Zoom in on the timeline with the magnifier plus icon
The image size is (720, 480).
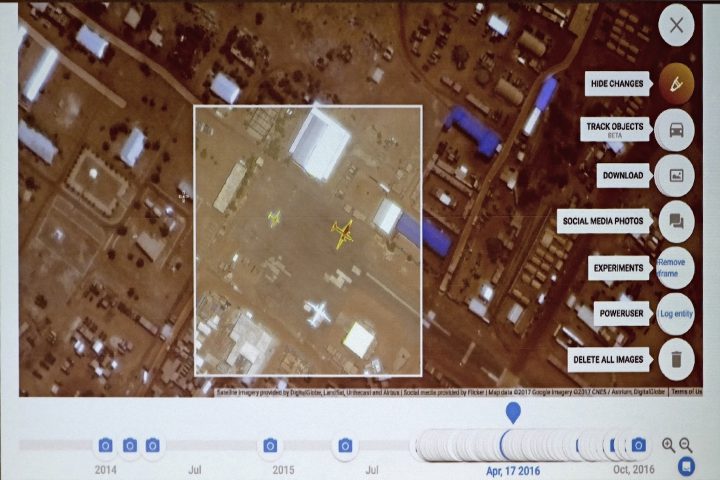tap(668, 445)
